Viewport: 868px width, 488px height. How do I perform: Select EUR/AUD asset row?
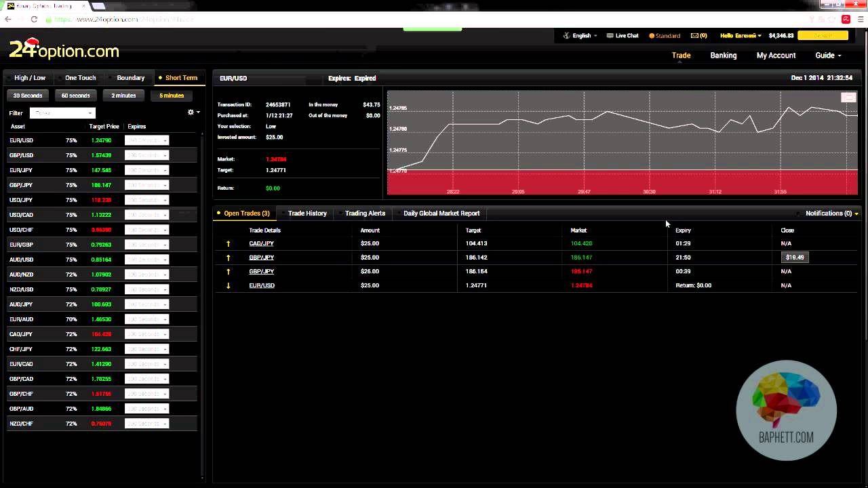click(x=102, y=319)
